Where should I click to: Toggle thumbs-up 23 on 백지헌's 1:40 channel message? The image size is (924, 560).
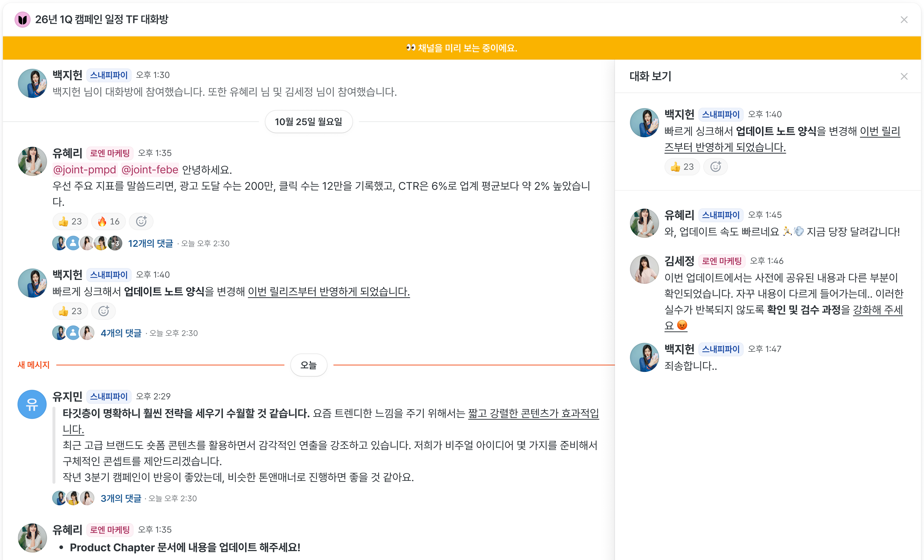tap(70, 311)
